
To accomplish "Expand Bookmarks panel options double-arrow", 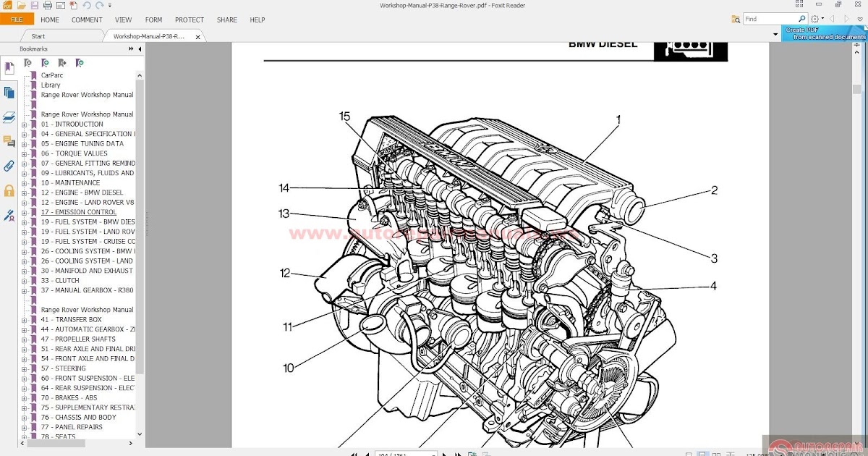I will tap(131, 48).
